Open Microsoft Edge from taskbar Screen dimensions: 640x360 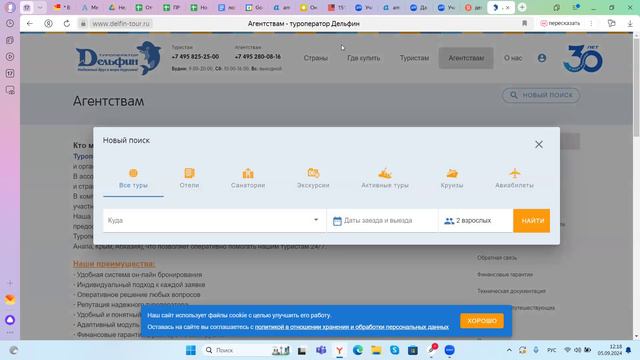(358, 350)
